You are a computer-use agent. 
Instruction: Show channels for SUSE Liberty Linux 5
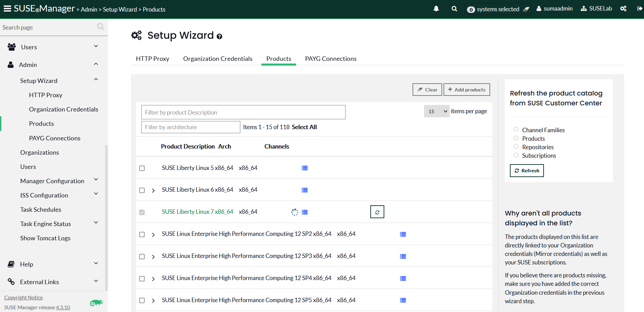[305, 168]
